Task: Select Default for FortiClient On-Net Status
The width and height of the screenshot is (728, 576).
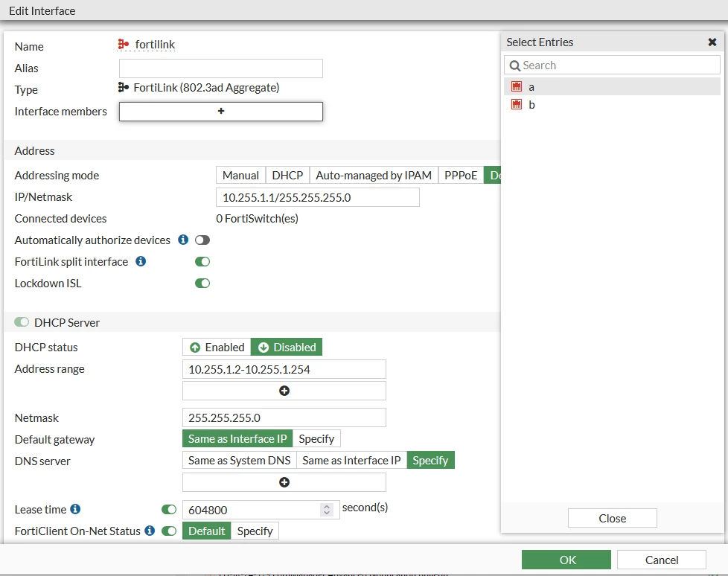Action: (x=207, y=531)
